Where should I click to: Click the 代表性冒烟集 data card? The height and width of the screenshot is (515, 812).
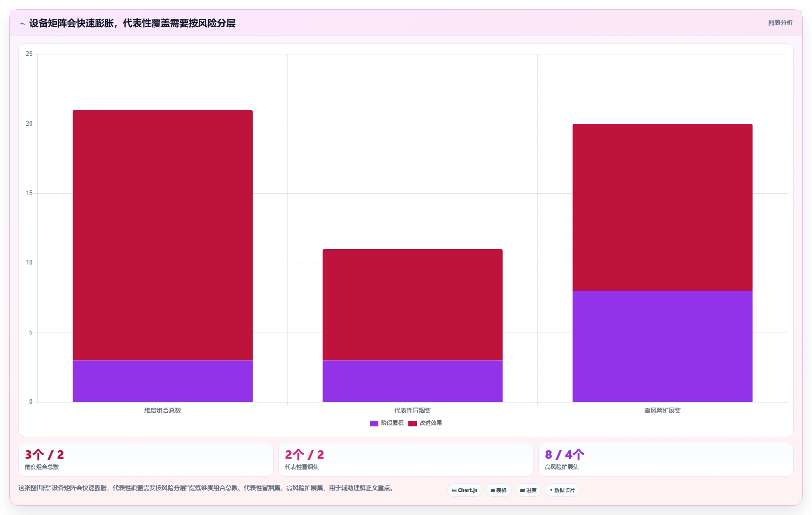[406, 459]
